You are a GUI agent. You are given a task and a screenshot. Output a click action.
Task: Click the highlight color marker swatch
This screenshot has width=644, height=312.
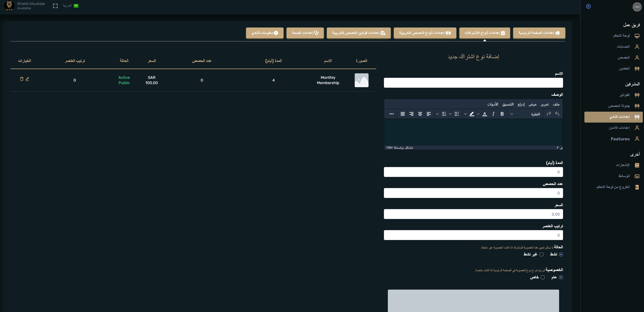(x=472, y=114)
